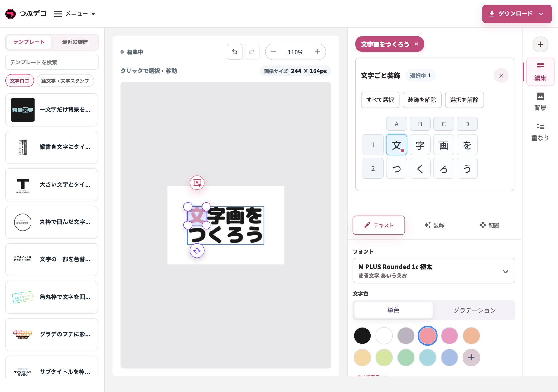Undo the last edit
Screen dimensions: 558x392
pyautogui.click(x=234, y=52)
